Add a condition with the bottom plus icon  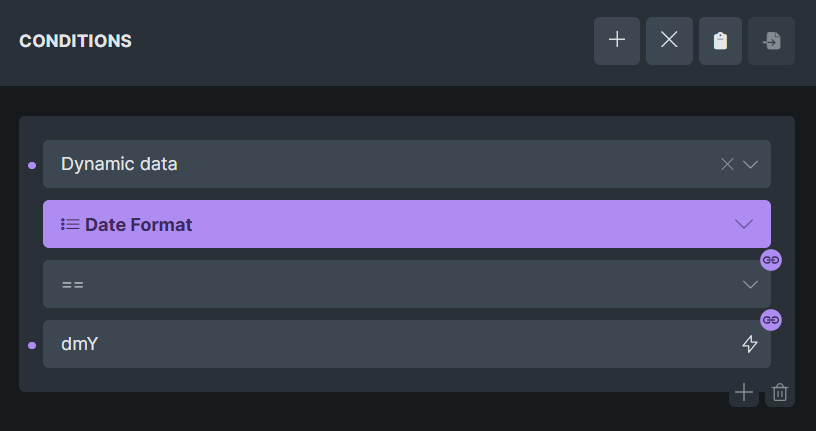point(744,392)
